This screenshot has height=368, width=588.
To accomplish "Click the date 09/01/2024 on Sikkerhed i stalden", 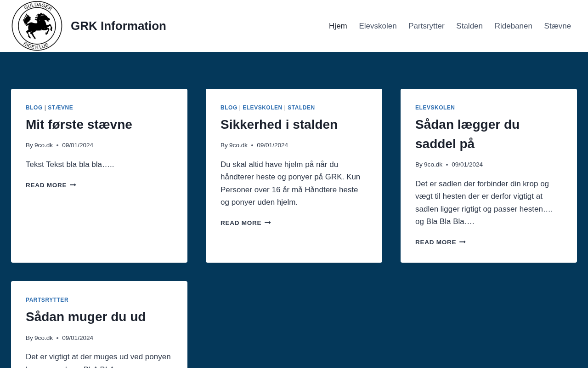I will pyautogui.click(x=272, y=145).
